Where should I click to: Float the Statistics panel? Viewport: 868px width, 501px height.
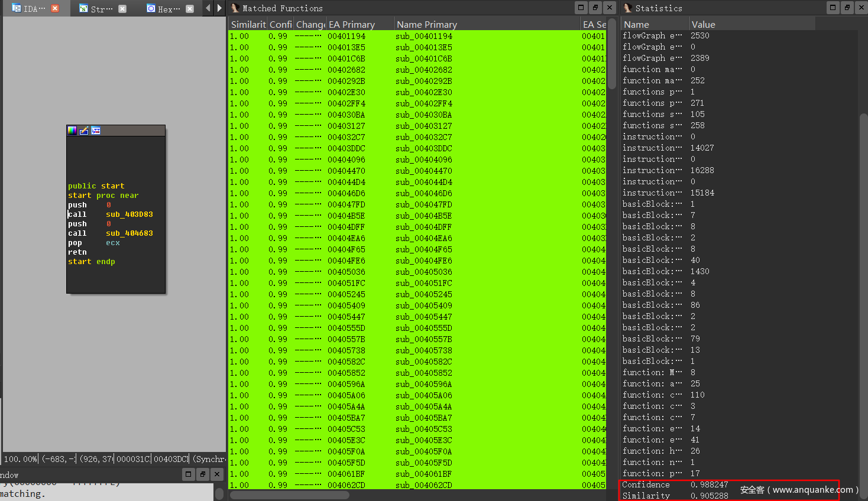[847, 8]
